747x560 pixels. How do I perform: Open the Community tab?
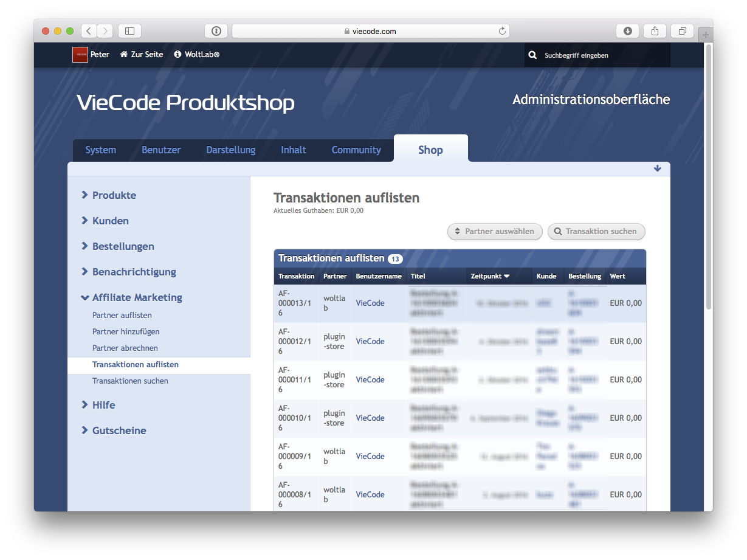click(x=356, y=150)
